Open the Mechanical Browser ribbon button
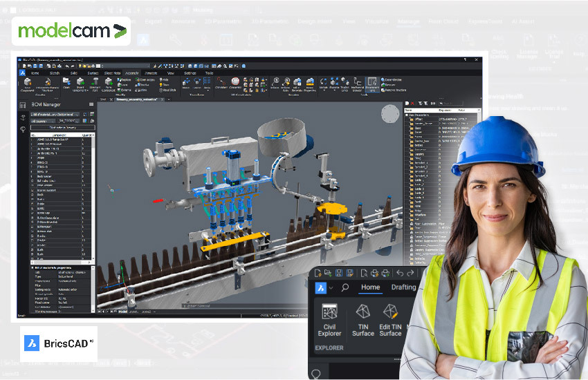The height and width of the screenshot is (380, 588). tap(358, 84)
